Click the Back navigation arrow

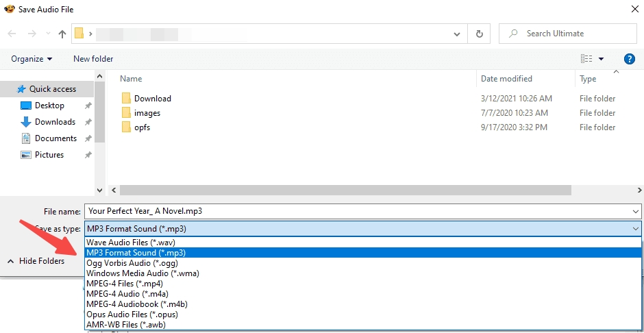[12, 34]
